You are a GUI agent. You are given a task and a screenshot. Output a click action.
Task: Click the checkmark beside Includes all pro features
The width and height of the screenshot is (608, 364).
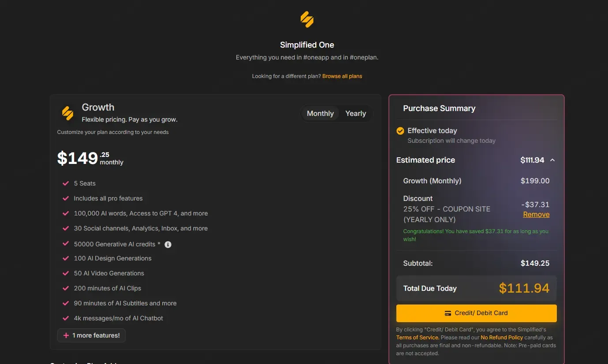[66, 198]
